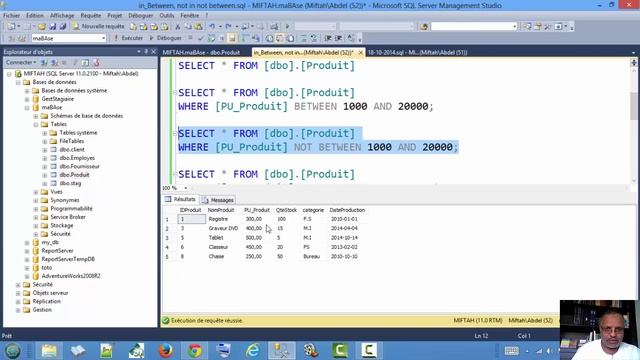Click the Cut scissors icon
This screenshot has width=640, height=360.
pyautogui.click(x=178, y=27)
